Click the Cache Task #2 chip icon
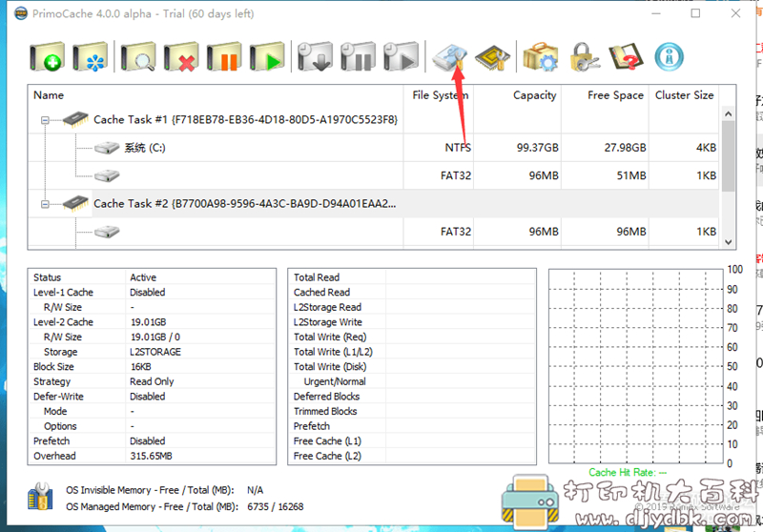The height and width of the screenshot is (532, 763). pyautogui.click(x=75, y=203)
